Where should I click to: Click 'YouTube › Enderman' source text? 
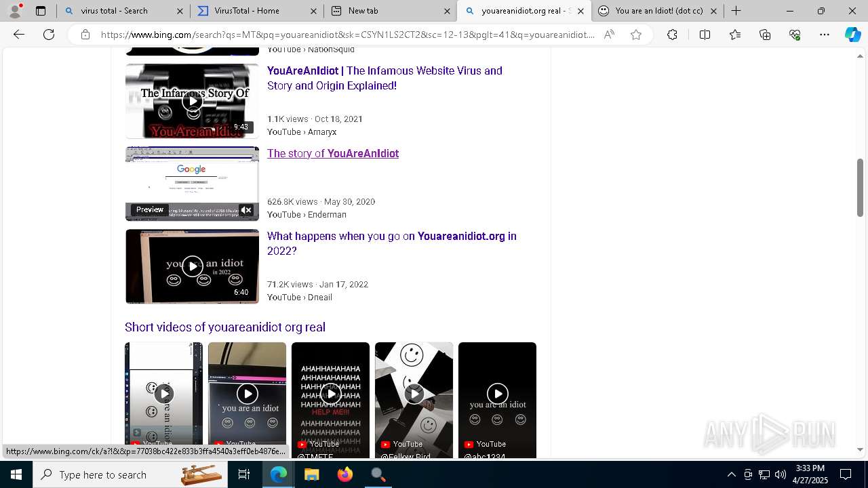[307, 215]
